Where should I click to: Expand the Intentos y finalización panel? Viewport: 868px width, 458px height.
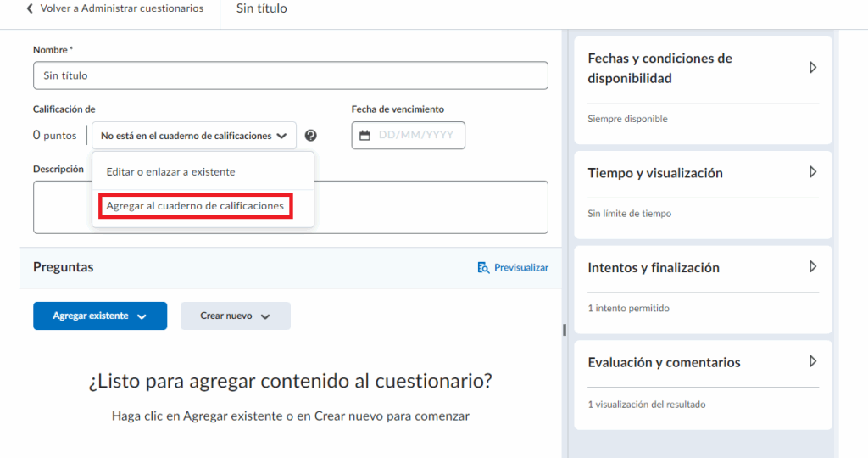point(812,267)
